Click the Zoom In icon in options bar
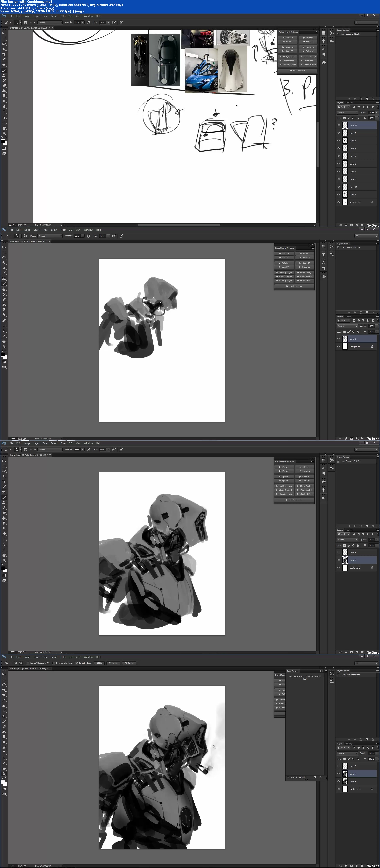The image size is (380, 868). coord(16,663)
